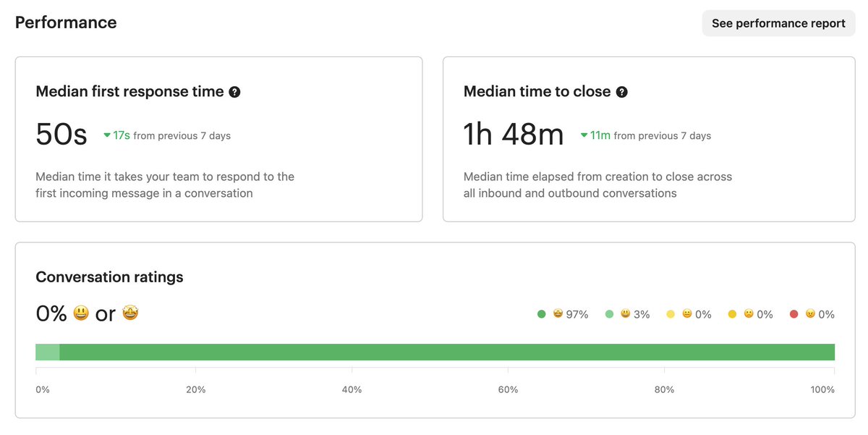Click the light green dot beside 3%
The height and width of the screenshot is (435, 868).
pyautogui.click(x=610, y=314)
